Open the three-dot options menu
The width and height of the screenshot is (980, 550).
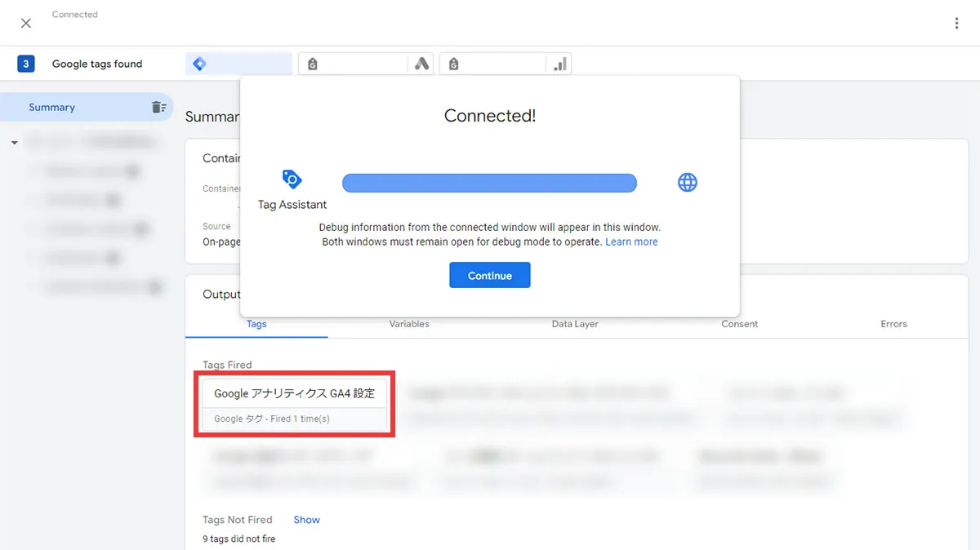click(956, 23)
